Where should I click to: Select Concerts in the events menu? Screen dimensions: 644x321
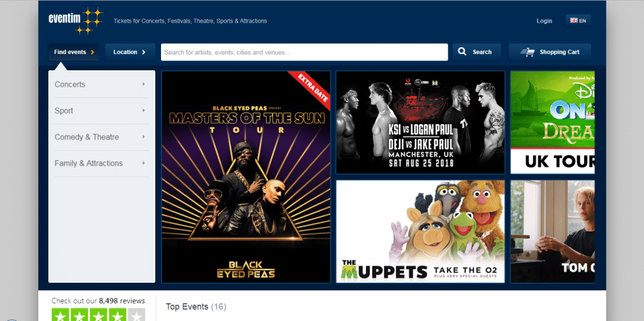click(70, 84)
